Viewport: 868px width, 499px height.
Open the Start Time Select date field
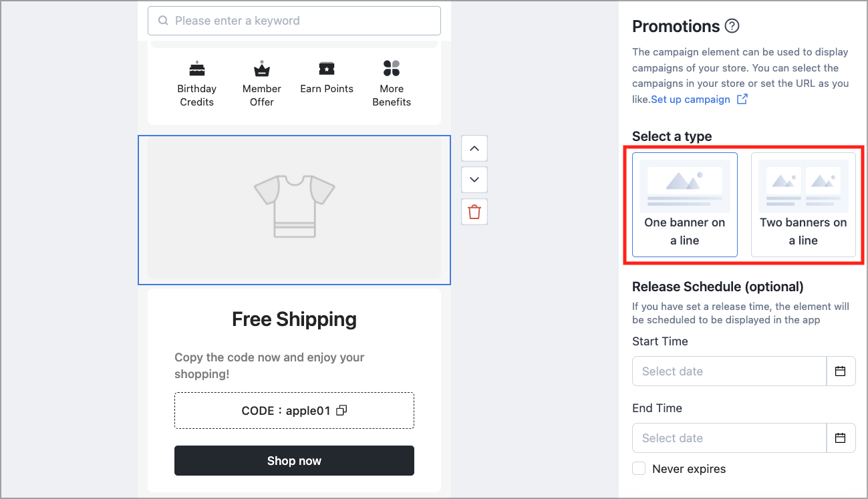[x=730, y=371]
